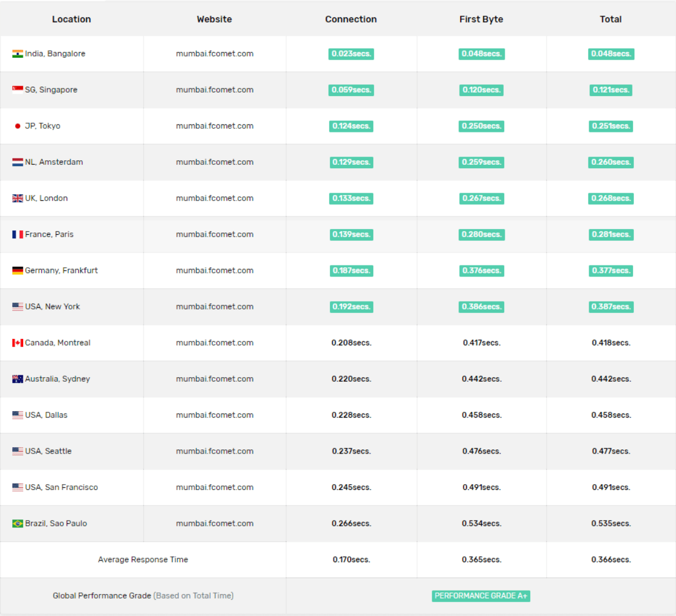The image size is (676, 616).
Task: Click the 0.023secs. connection badge for Bangalore
Action: click(x=351, y=54)
